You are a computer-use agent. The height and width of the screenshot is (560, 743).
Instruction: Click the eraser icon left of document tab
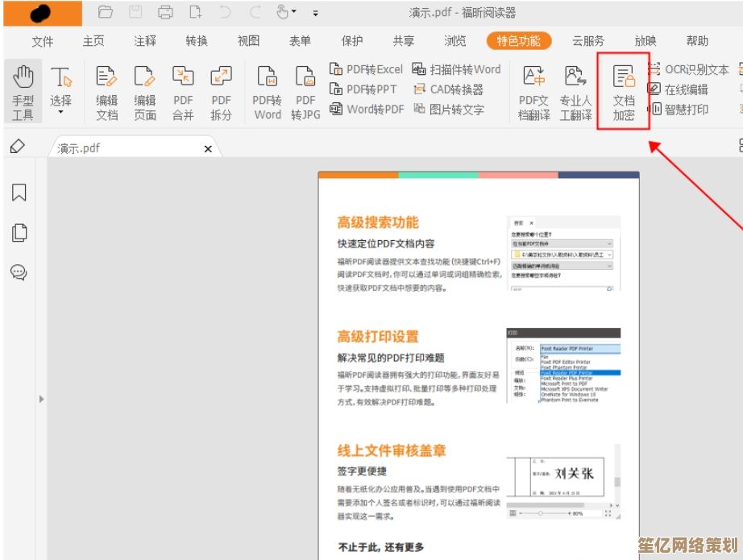point(18,147)
